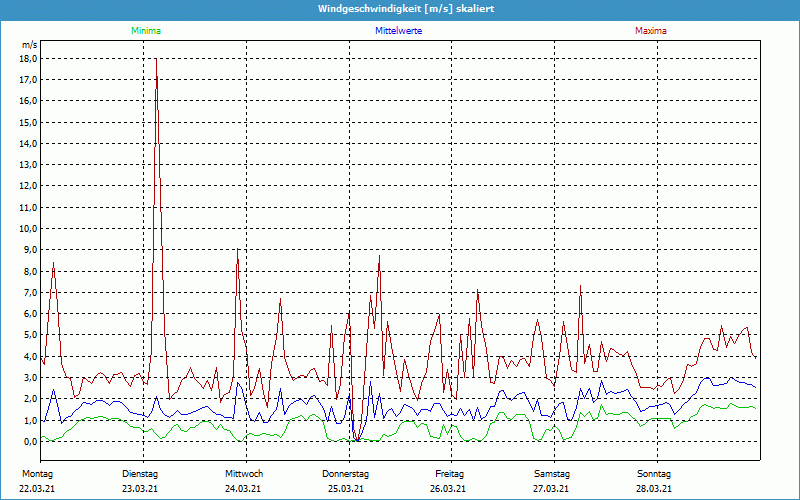Click the m/s axis unit label
The image size is (800, 500).
pyautogui.click(x=30, y=45)
